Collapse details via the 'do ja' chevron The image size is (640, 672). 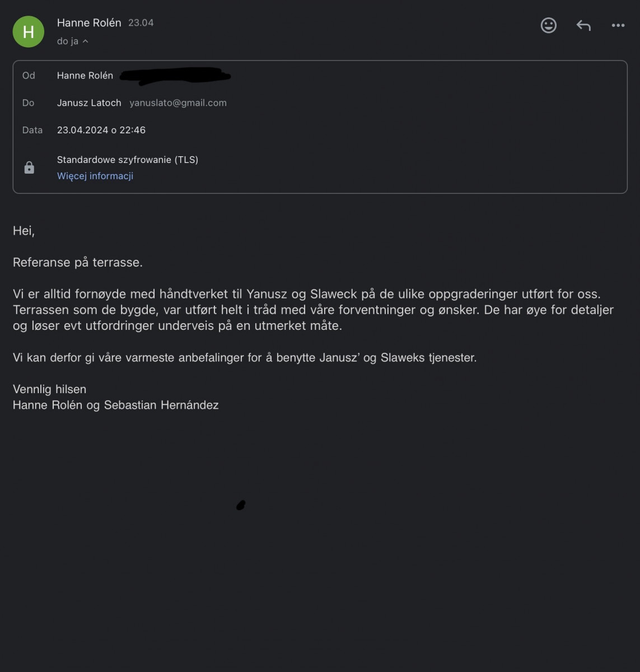[85, 41]
